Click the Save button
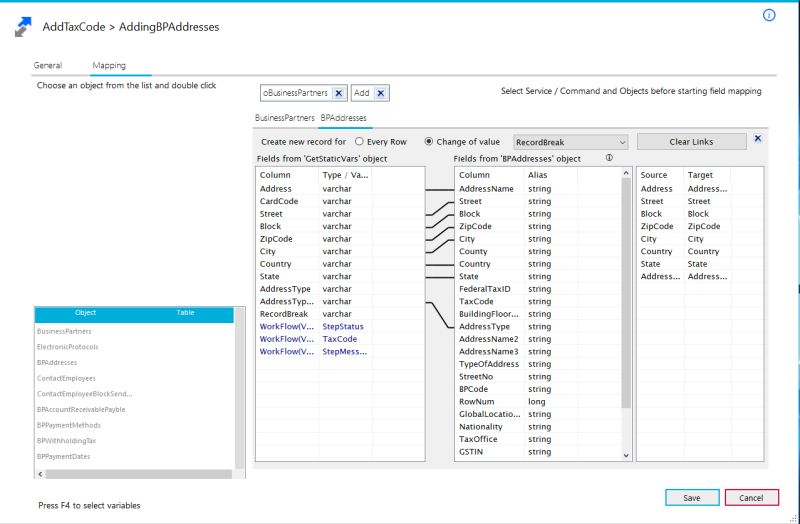 click(692, 497)
